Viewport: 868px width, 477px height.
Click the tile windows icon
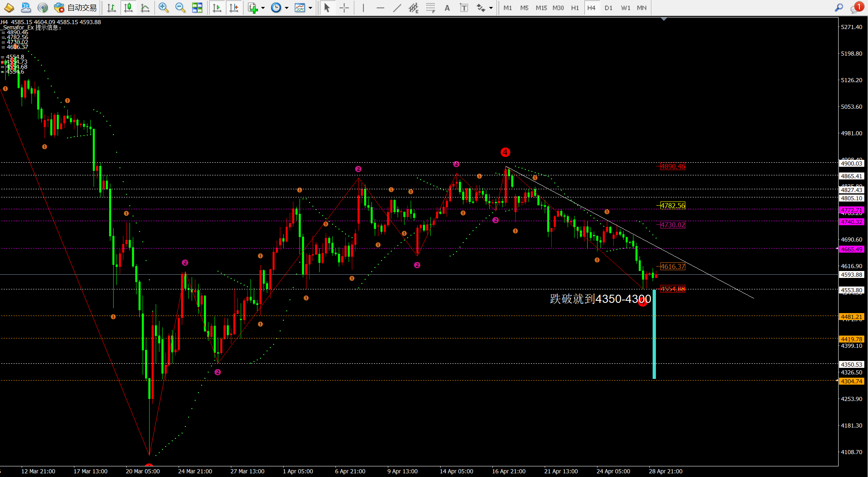point(197,8)
